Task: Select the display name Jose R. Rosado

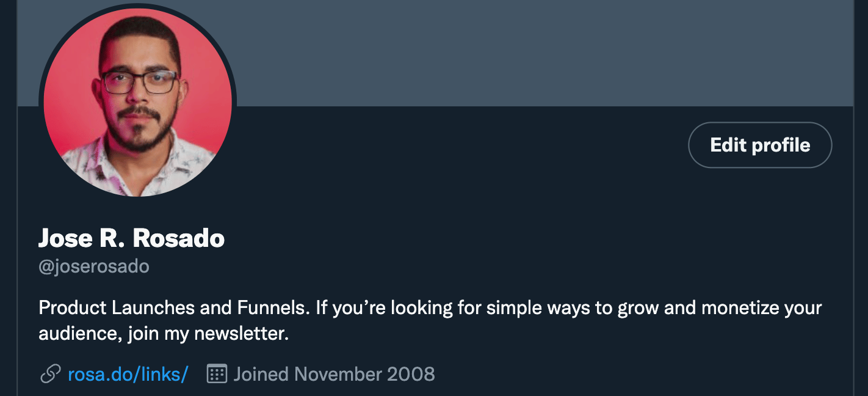Action: coord(131,238)
